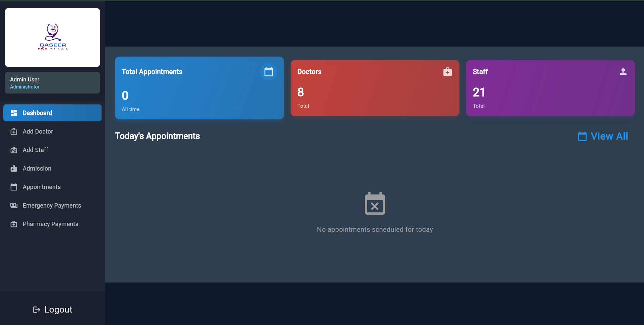Open the purple Staff total card
The height and width of the screenshot is (325, 644).
pyautogui.click(x=550, y=88)
